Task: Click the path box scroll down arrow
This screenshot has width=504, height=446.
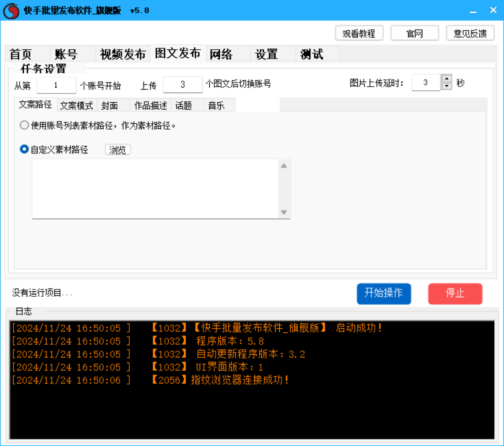Action: tap(284, 212)
